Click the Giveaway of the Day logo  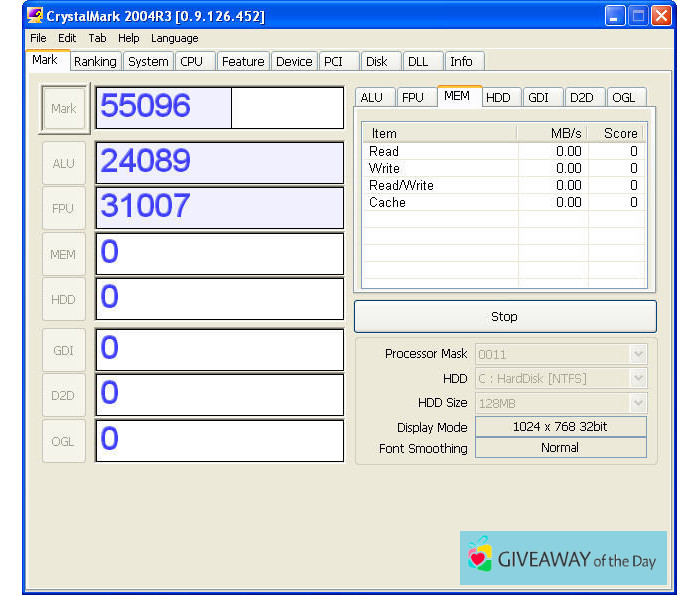[x=563, y=558]
